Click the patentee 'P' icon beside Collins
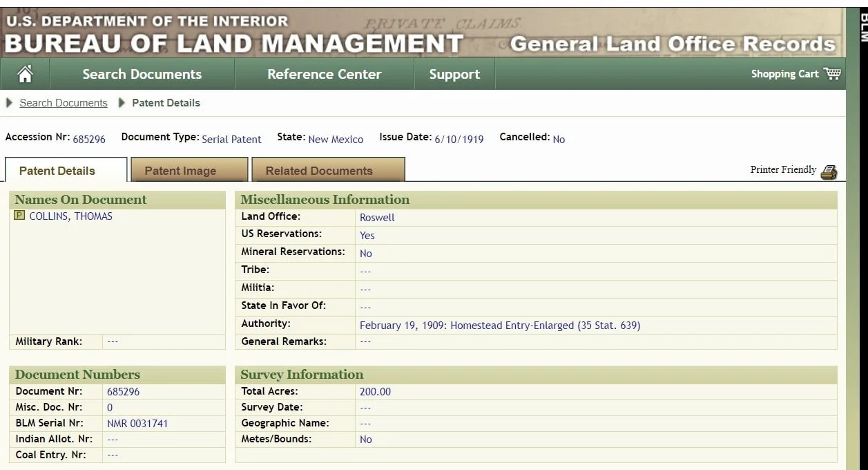 coord(19,216)
